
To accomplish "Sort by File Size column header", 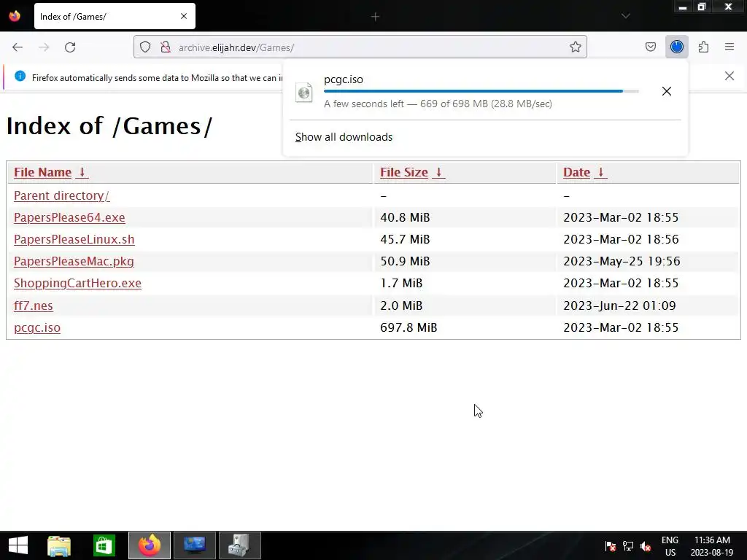I will click(x=404, y=172).
